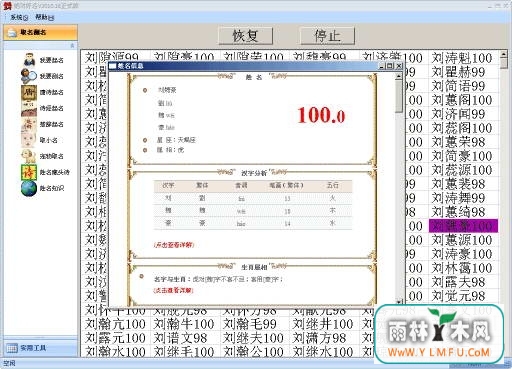Image resolution: width=512 pixels, height=369 pixels.
Task: Open the 帮助 menu
Action: coord(44,17)
